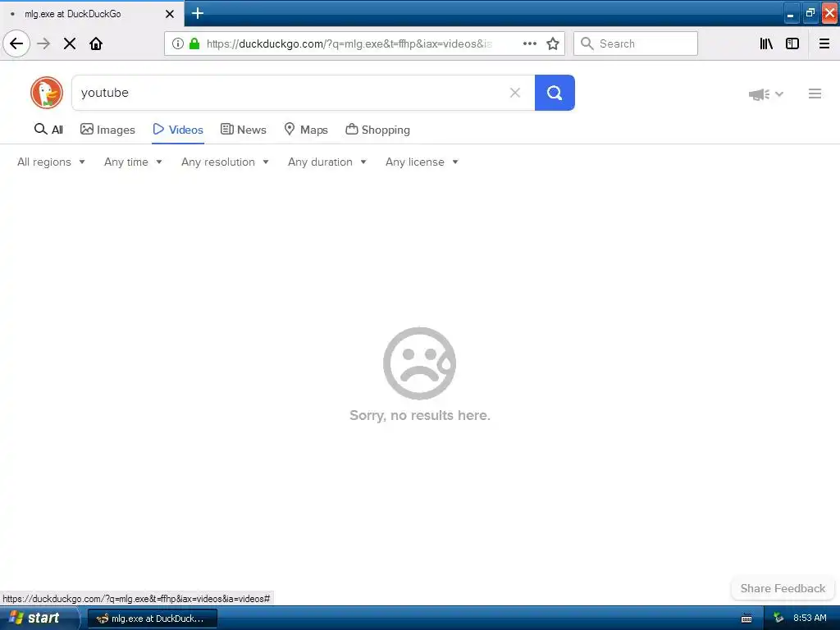
Task: Switch to the Images tab
Action: (107, 130)
